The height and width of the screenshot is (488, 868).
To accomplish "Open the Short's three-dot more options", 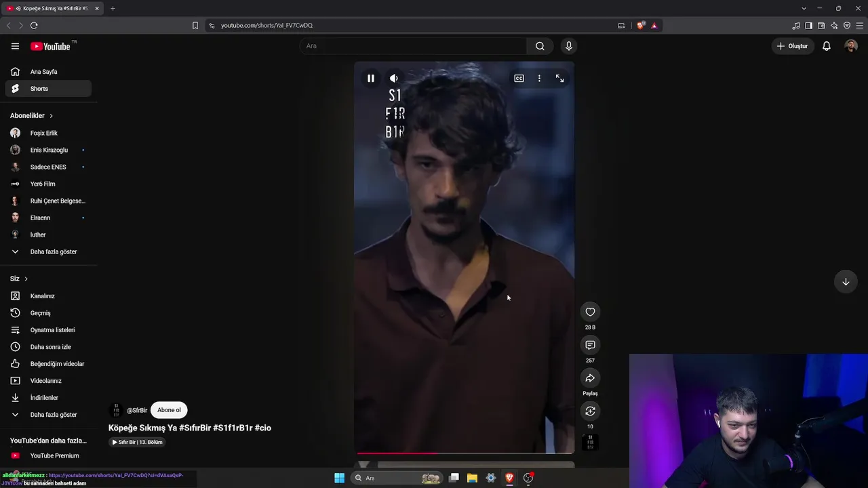I will click(539, 79).
